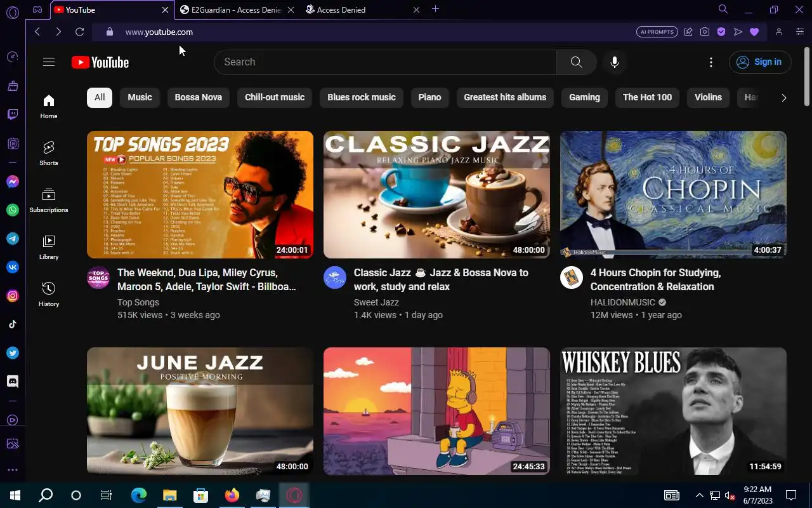Image resolution: width=812 pixels, height=508 pixels.
Task: Select The Hot 100 chip
Action: click(647, 97)
